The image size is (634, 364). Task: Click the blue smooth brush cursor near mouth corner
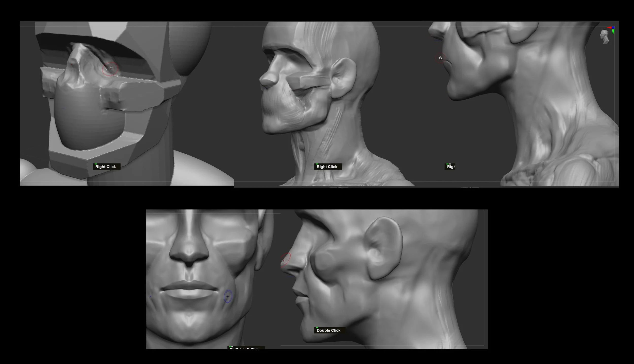point(228,296)
